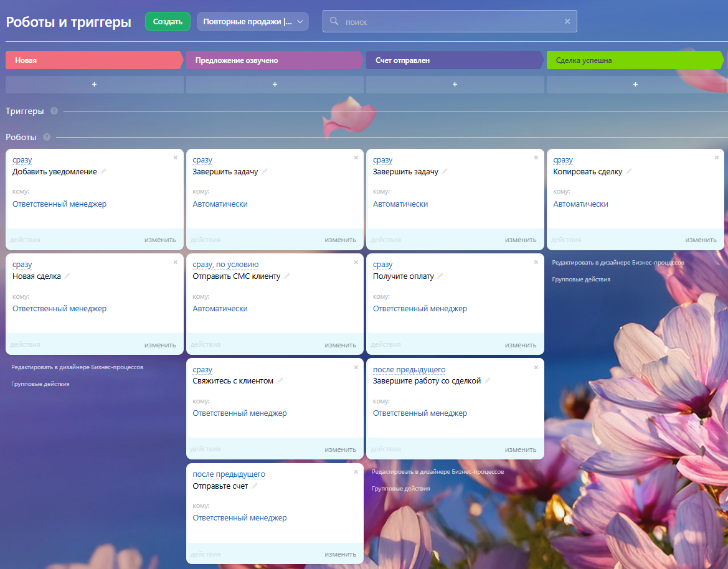Click the help icon next to Роботы

(47, 137)
